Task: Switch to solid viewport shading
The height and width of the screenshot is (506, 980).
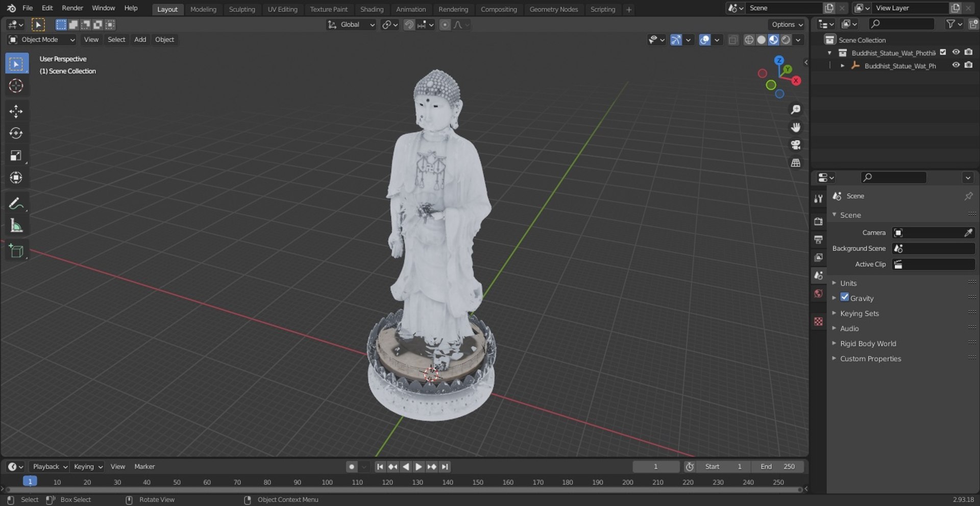Action: (761, 40)
